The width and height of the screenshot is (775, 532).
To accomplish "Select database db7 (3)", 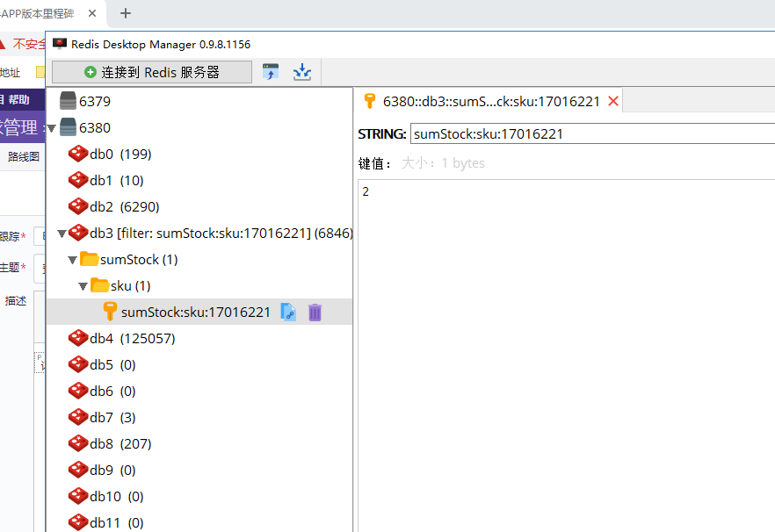I will point(112,417).
